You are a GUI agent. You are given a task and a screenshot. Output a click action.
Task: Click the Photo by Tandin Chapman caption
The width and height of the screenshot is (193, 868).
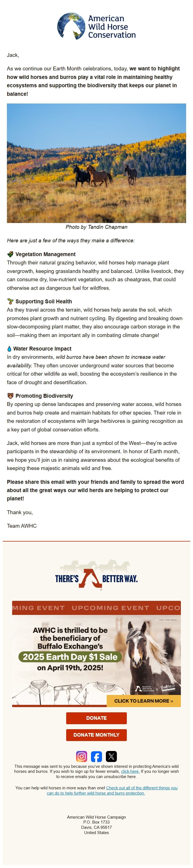(x=96, y=227)
